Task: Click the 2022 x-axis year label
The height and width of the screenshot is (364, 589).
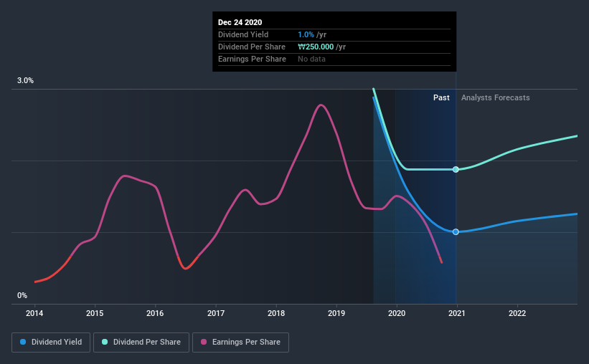Action: tap(517, 313)
